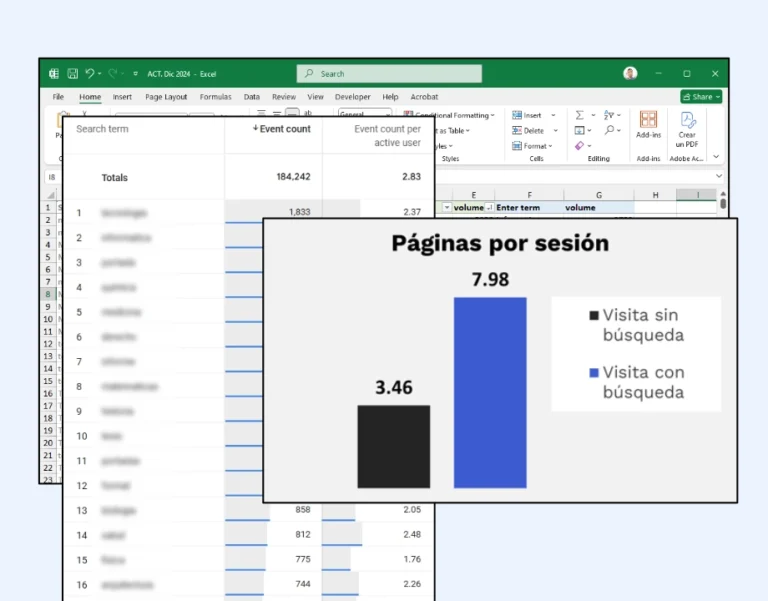Viewport: 768px width, 601px height.
Task: Open Find & Select magnifier icon
Action: pyautogui.click(x=610, y=131)
